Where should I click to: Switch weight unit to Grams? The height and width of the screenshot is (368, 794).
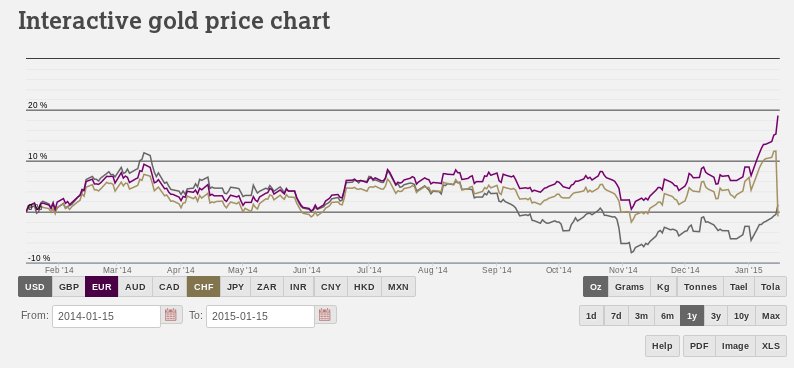point(629,287)
